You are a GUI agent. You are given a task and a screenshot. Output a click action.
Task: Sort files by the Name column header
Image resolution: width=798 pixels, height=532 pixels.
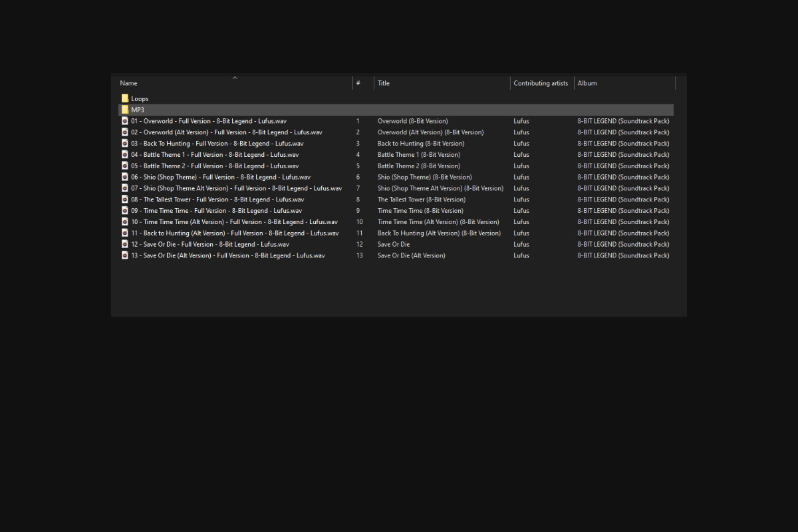(129, 83)
